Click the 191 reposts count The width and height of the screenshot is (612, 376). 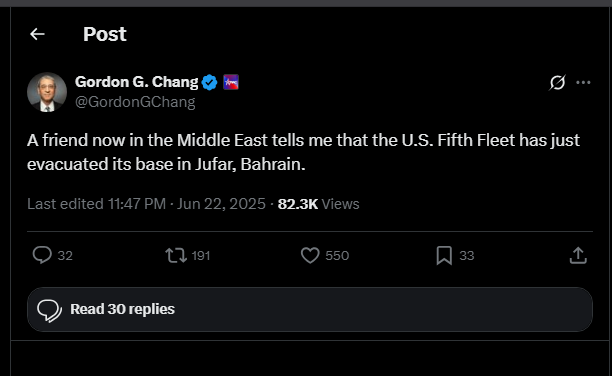(x=201, y=256)
